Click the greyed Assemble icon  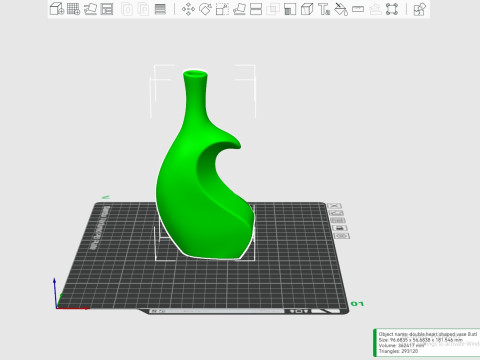375,9
